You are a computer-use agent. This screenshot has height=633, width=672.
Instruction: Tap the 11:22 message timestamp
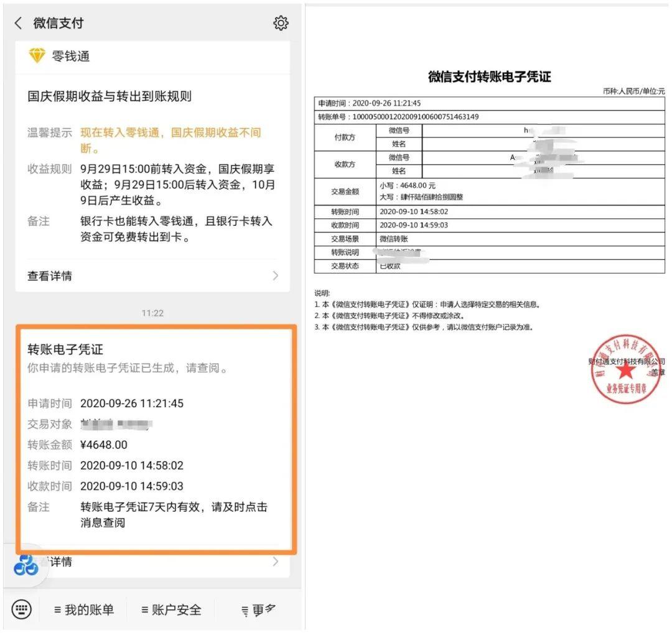[152, 313]
